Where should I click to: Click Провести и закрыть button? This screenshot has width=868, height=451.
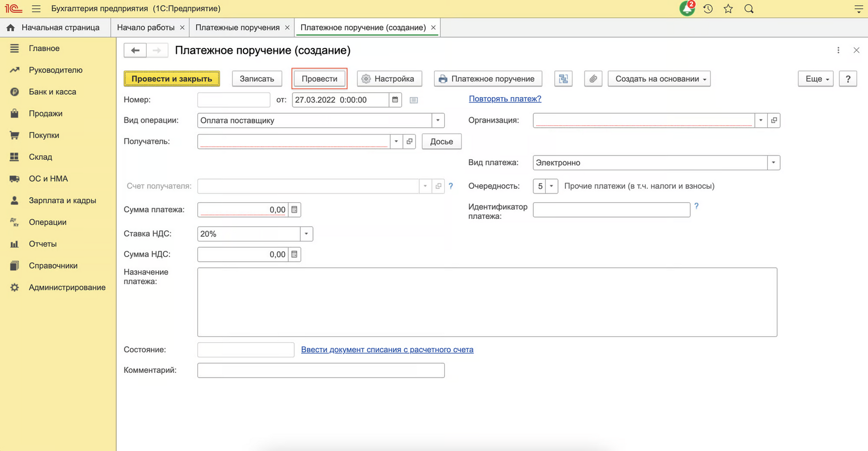[172, 79]
